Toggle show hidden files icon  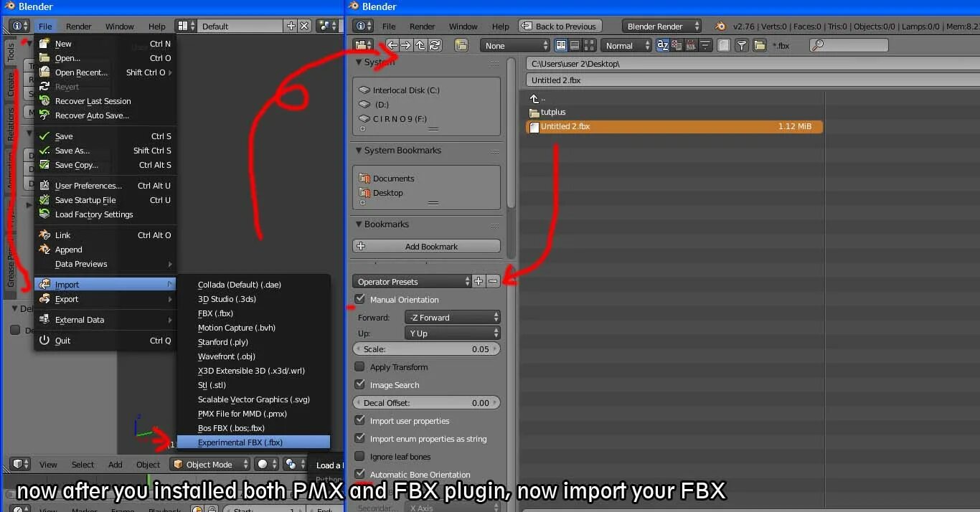point(724,45)
